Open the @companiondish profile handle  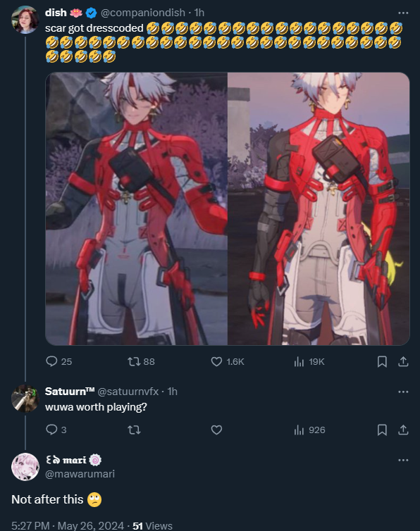143,13
